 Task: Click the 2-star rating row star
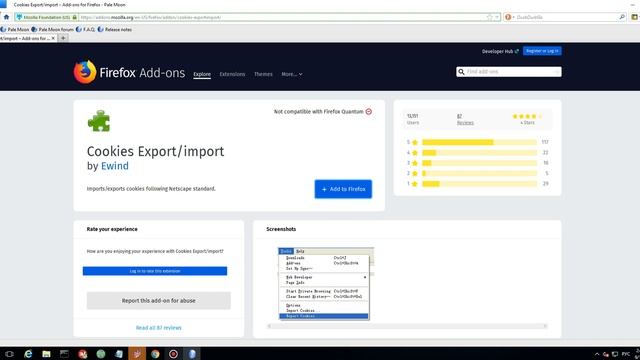(415, 173)
